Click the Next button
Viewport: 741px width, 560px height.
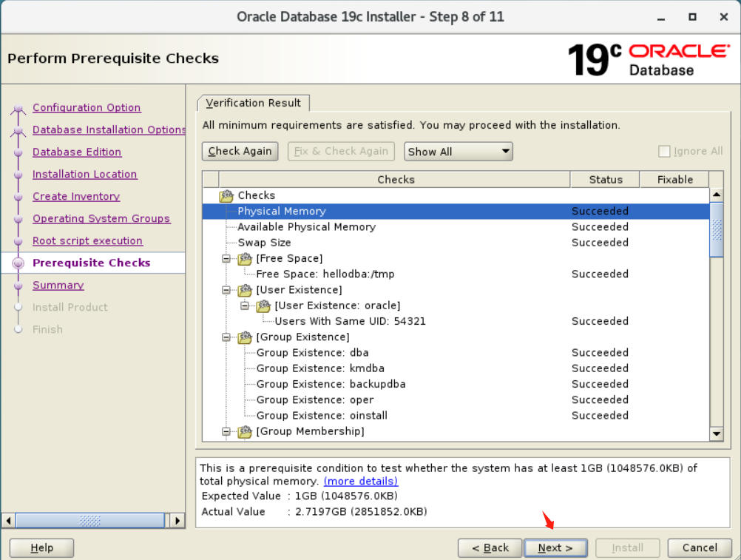click(x=556, y=548)
